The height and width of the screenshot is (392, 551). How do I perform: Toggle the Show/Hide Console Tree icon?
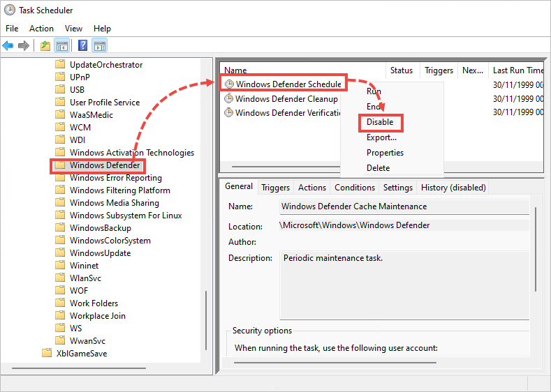pyautogui.click(x=62, y=45)
